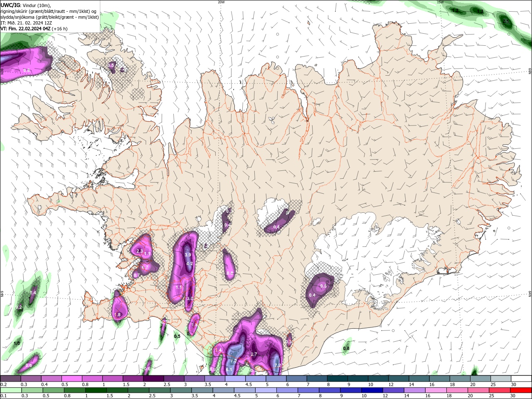Viewport: 532px width, 399px height.
Task: Click the rain legend swatch between 0.8 and 1
Action: point(75,390)
